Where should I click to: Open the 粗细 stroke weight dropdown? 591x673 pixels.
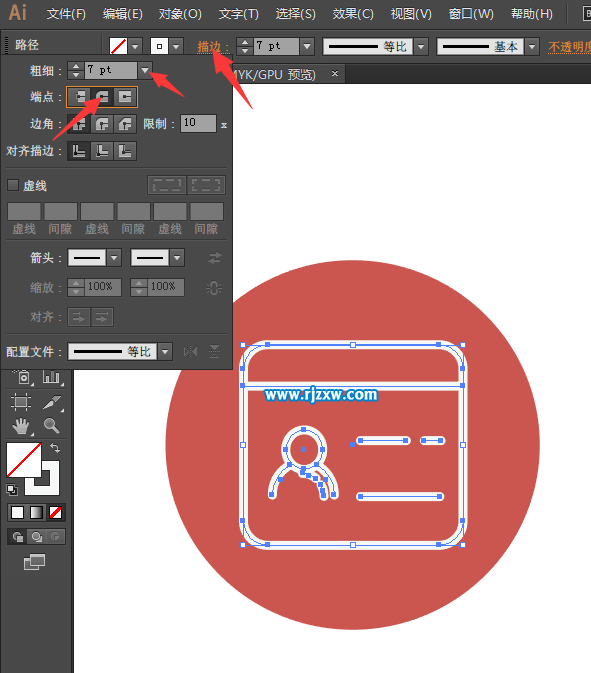click(145, 70)
